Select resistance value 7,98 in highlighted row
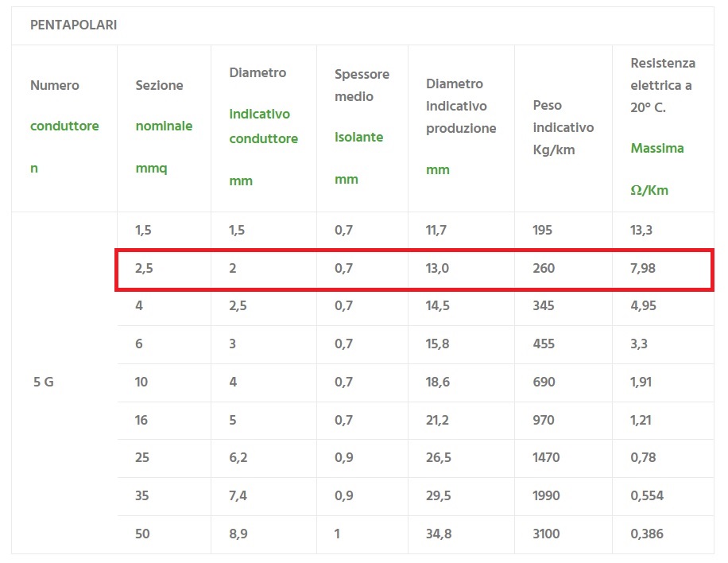Viewport: 728px width, 563px height. (x=643, y=269)
